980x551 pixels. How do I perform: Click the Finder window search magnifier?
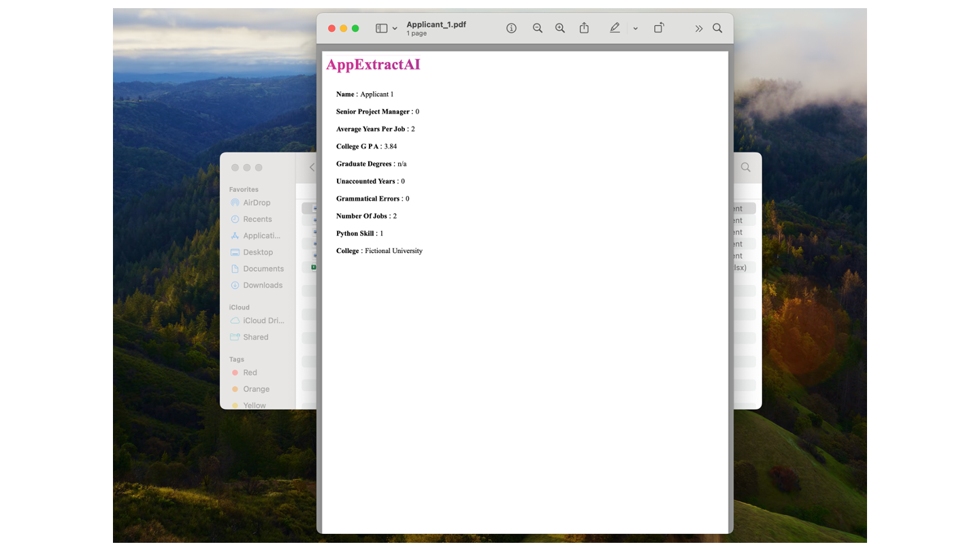point(746,167)
